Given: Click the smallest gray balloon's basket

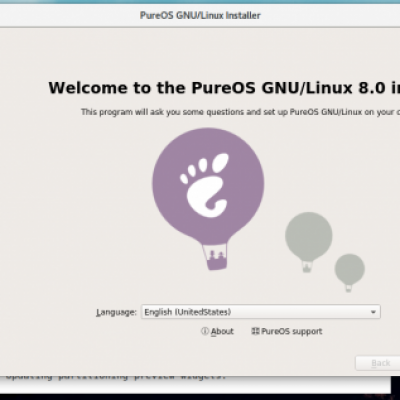Looking at the screenshot, I should 349,288.
